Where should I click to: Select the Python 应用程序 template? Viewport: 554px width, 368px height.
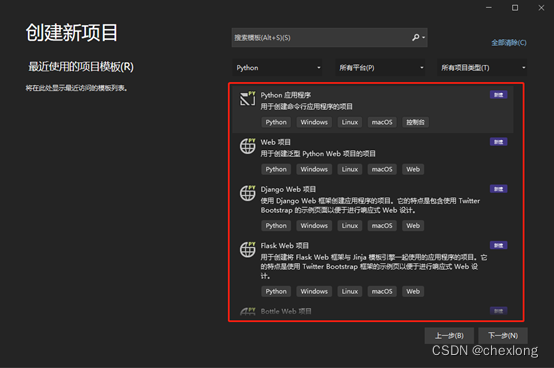click(x=372, y=109)
